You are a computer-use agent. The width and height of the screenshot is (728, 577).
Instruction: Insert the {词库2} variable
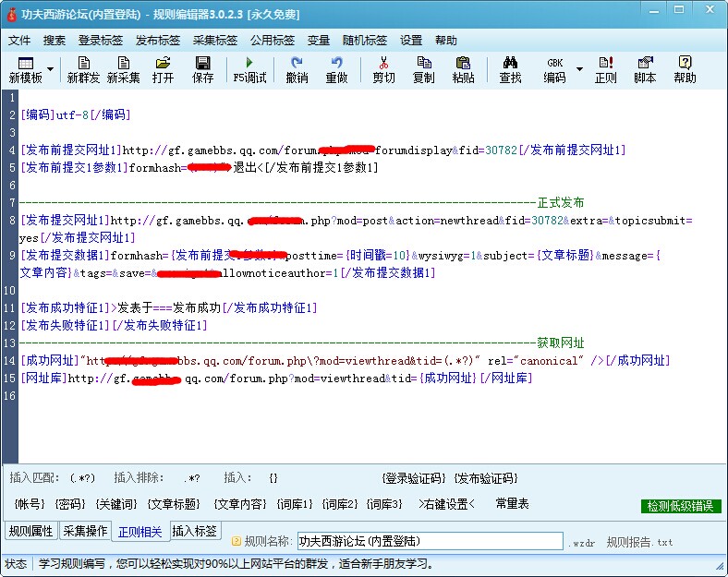340,504
